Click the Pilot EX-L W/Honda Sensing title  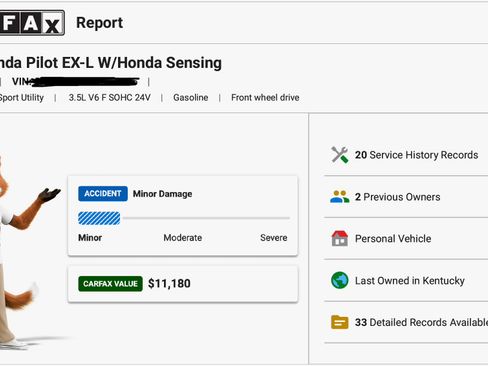point(111,63)
